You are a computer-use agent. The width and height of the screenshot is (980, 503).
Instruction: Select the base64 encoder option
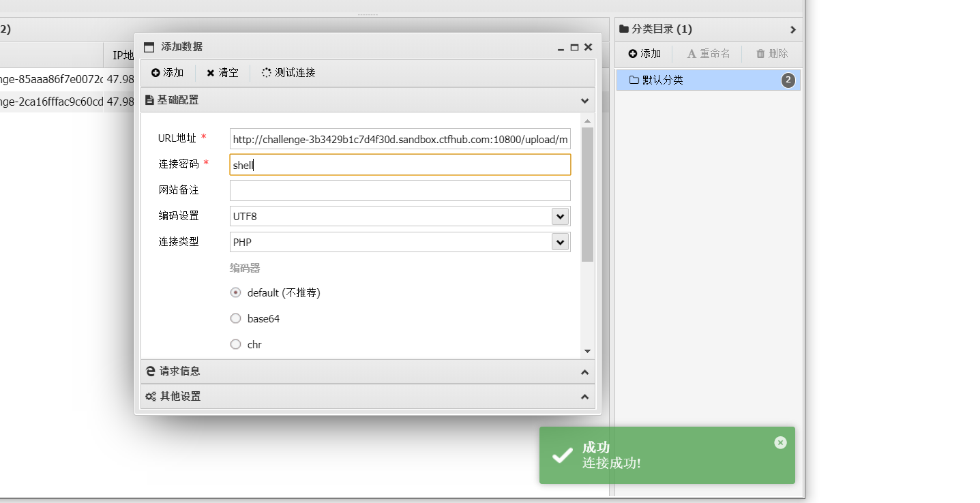click(x=235, y=318)
